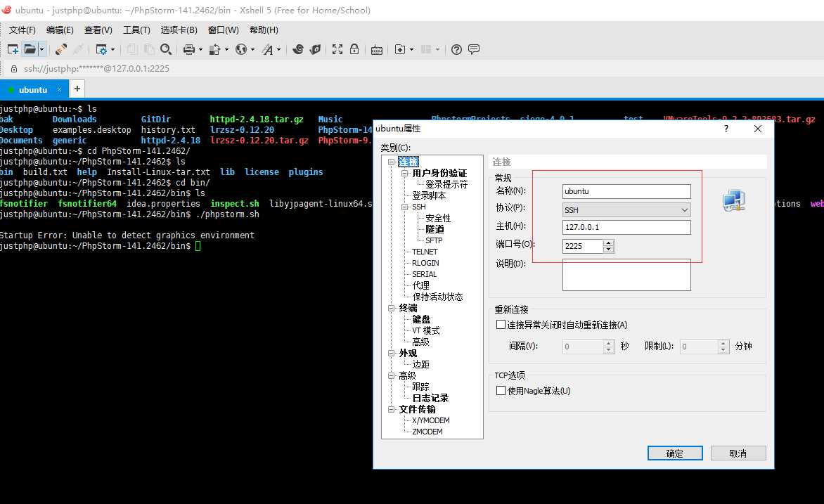Select 隧道 in the category tree
The height and width of the screenshot is (504, 824).
pos(434,230)
